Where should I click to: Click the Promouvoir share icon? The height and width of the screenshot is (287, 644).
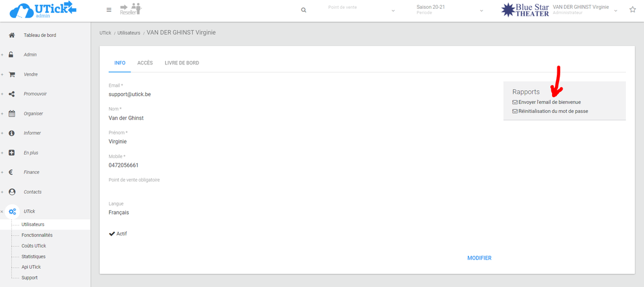(12, 94)
